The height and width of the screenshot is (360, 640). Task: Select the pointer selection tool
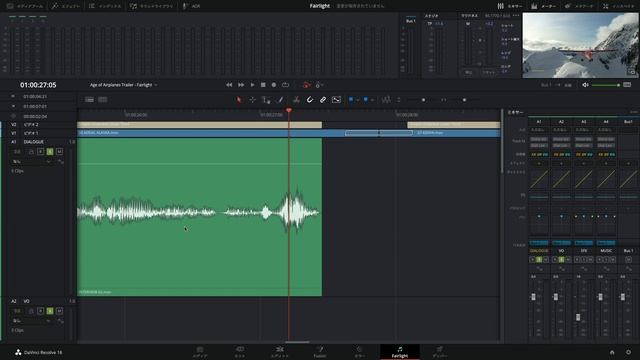pos(239,100)
